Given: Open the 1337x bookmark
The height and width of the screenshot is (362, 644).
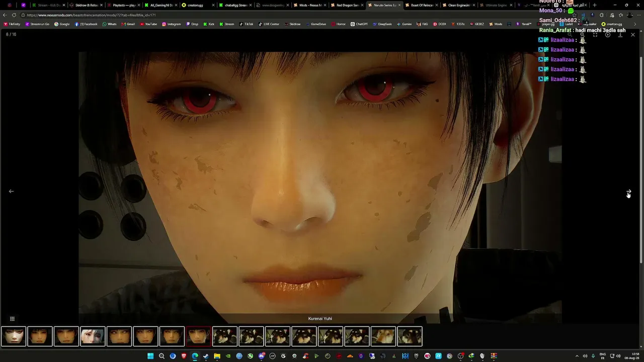Looking at the screenshot, I should tap(458, 24).
